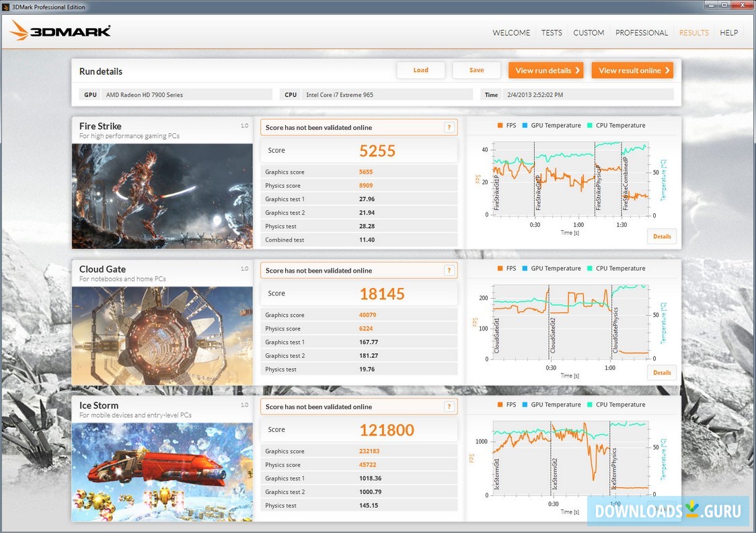Click the Load button
This screenshot has height=533, width=756.
click(x=421, y=69)
